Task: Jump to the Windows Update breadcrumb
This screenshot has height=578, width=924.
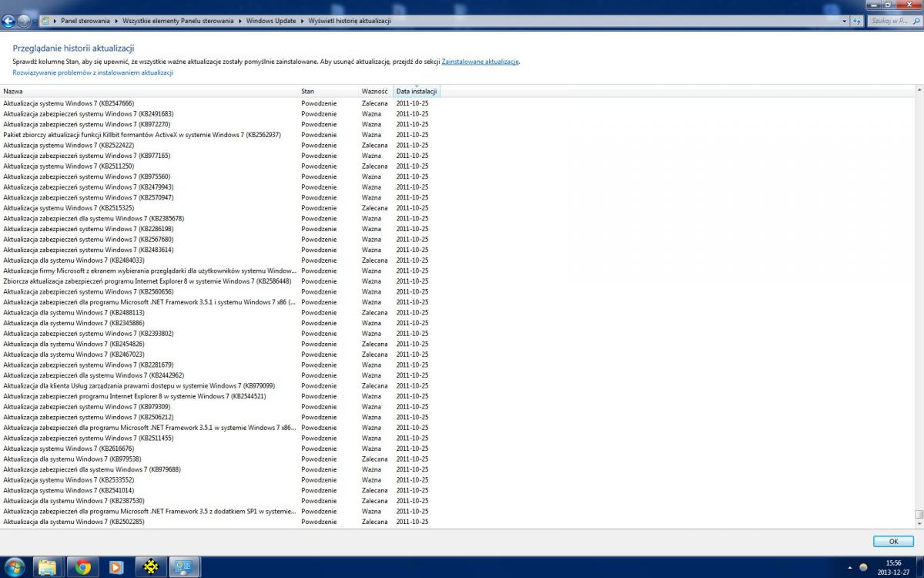Action: 271,21
